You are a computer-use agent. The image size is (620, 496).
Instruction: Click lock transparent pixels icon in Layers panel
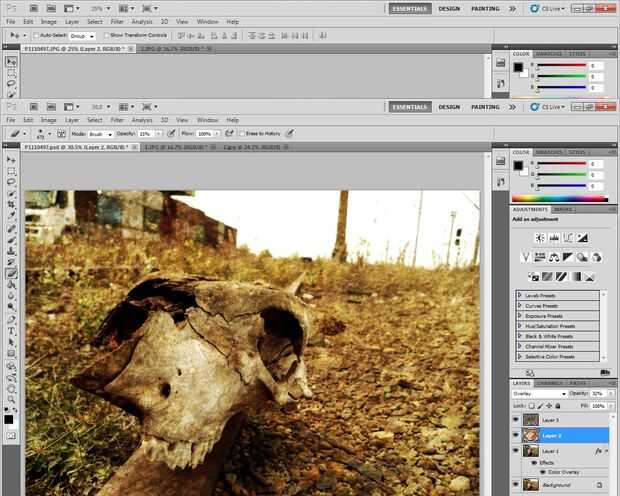(532, 406)
